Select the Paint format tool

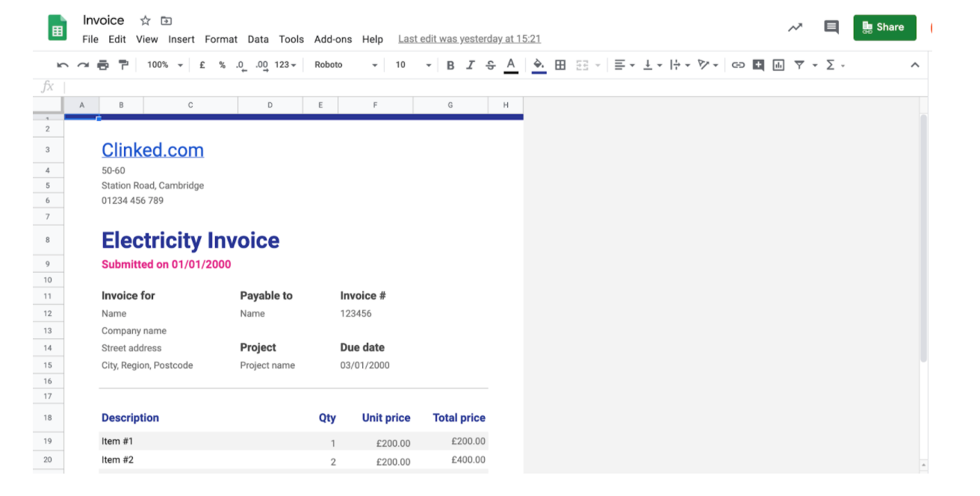123,65
